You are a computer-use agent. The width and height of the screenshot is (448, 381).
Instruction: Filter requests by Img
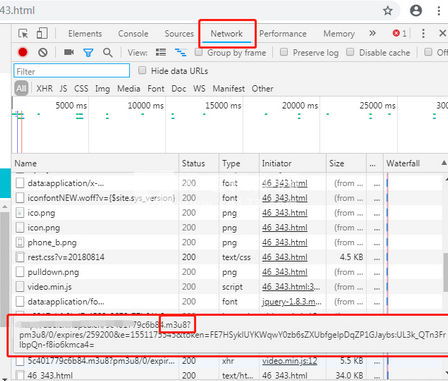point(102,89)
